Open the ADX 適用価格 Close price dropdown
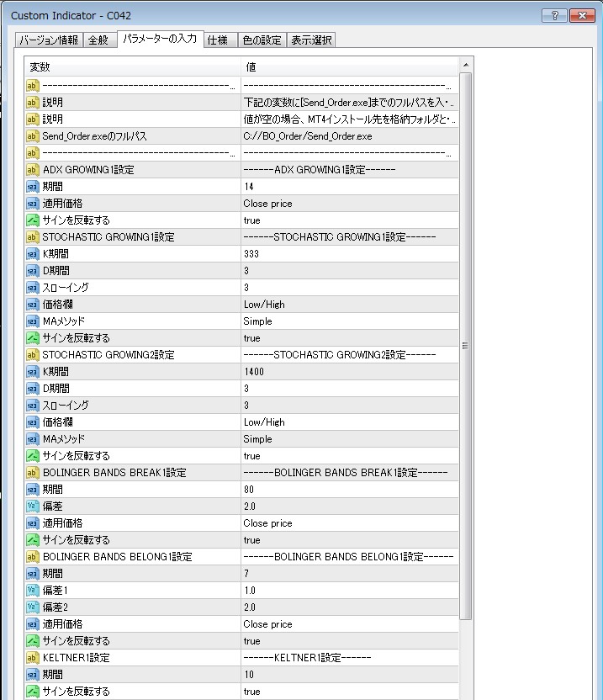This screenshot has width=603, height=700. tap(350, 204)
